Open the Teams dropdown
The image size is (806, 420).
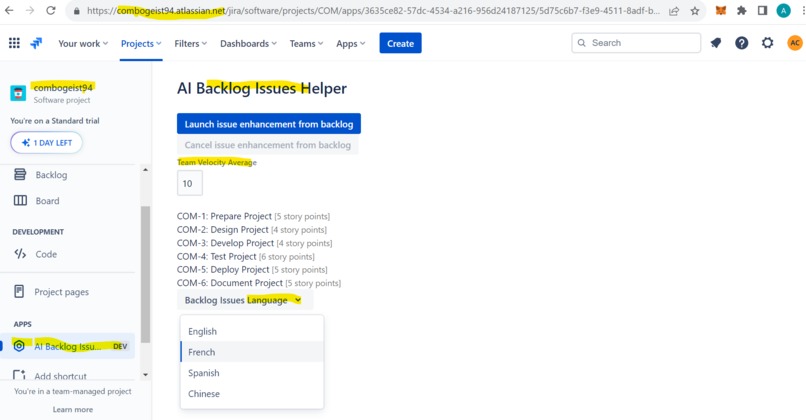306,44
